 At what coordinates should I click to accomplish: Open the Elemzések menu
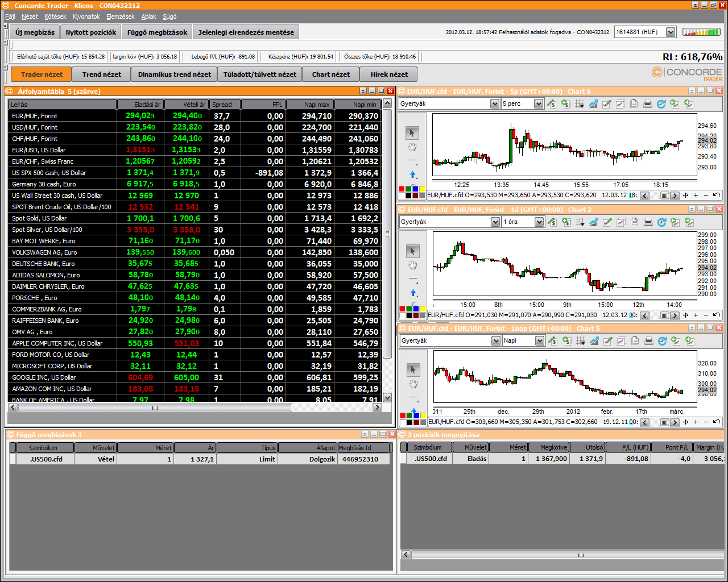tap(121, 16)
